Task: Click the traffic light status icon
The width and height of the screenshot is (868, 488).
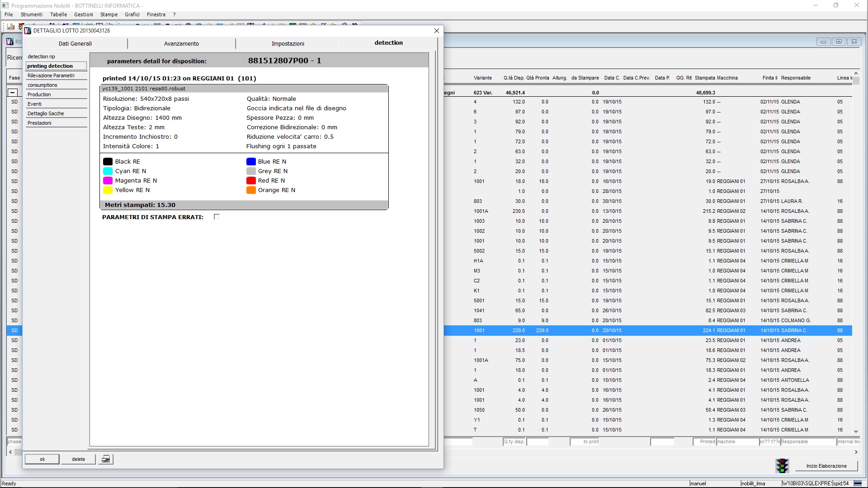Action: coord(782,466)
